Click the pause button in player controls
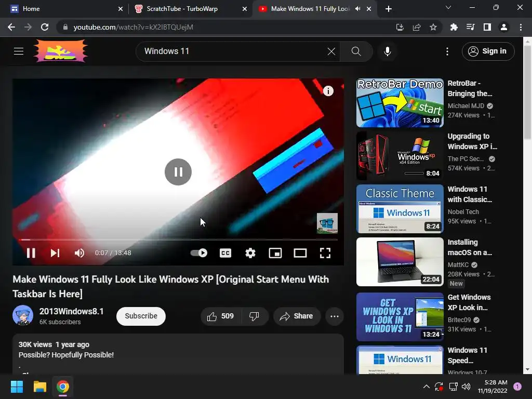 tap(31, 253)
